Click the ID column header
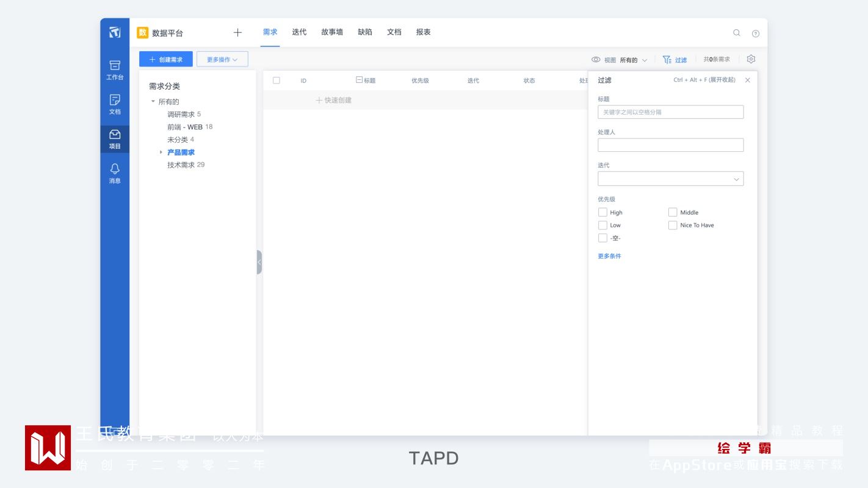 [x=303, y=81]
